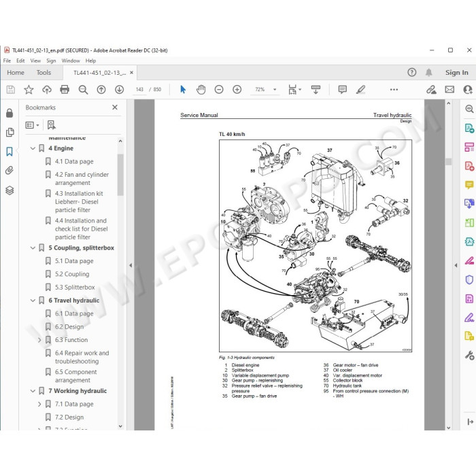Viewport: 476px width, 476px height.
Task: Click the page number input field
Action: tap(139, 90)
